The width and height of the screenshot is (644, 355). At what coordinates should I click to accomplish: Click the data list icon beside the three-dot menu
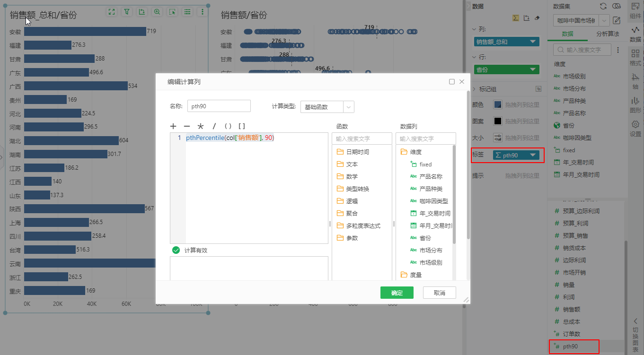[187, 11]
